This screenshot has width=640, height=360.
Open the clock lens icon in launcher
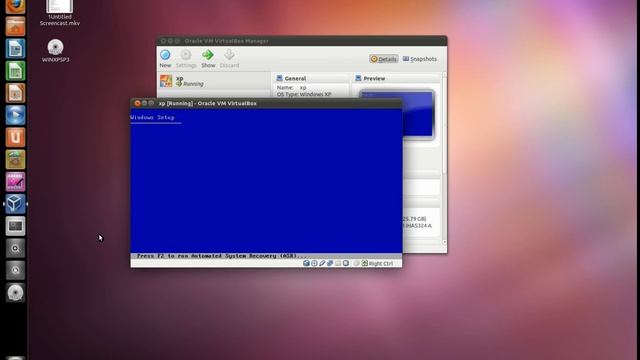16,270
